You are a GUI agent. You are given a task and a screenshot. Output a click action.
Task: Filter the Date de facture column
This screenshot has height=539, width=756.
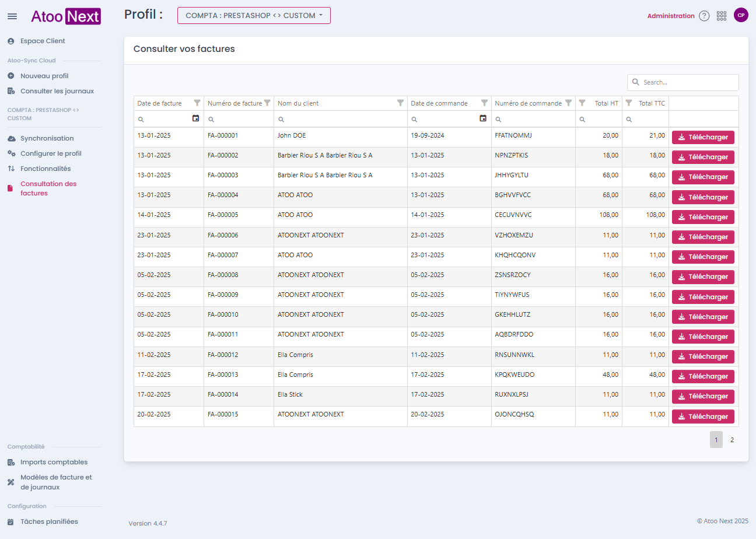[197, 103]
